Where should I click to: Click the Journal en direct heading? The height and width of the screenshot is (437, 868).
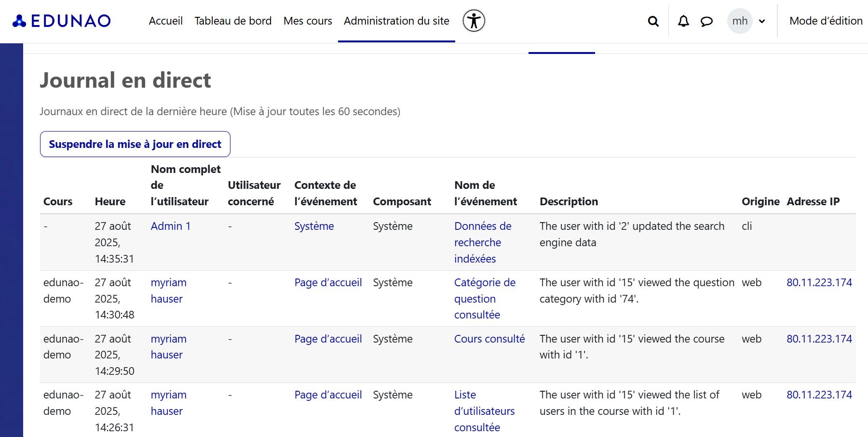point(125,80)
